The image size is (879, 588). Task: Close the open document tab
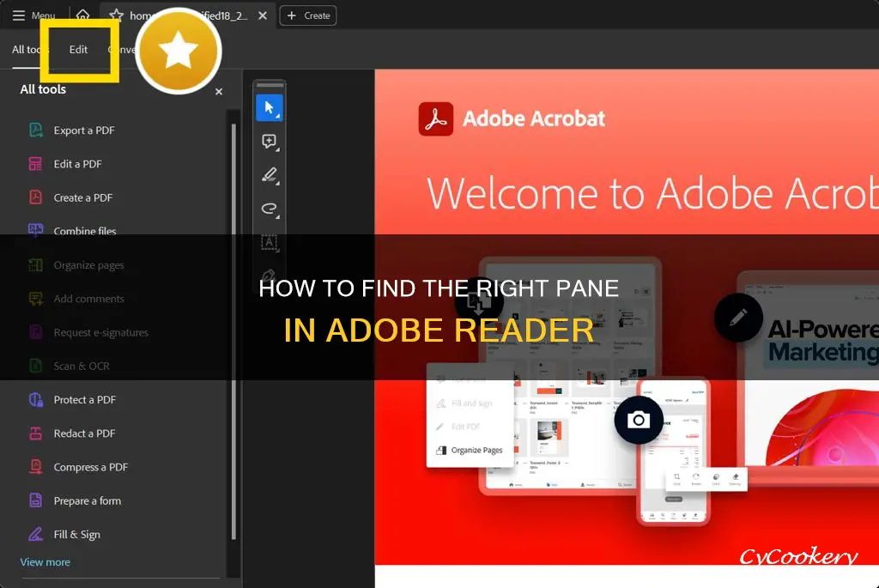[x=263, y=15]
